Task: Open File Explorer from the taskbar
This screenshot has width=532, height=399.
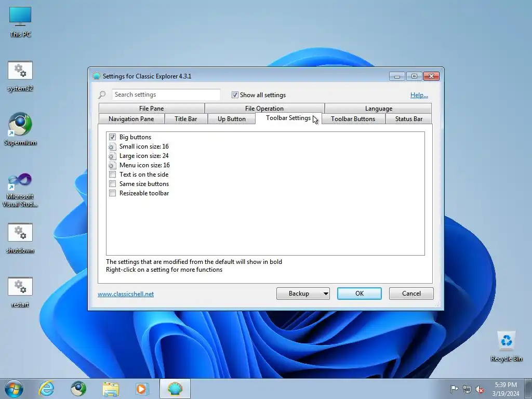Action: tap(111, 389)
